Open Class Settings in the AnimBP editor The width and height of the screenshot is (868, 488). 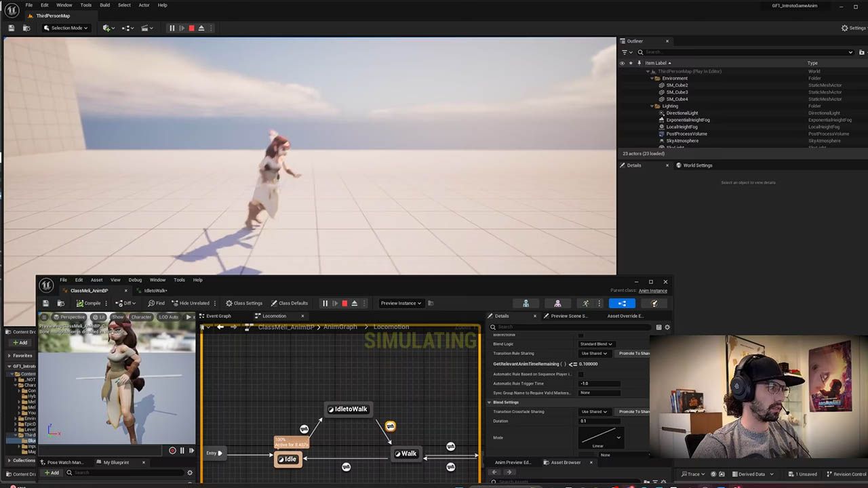244,303
